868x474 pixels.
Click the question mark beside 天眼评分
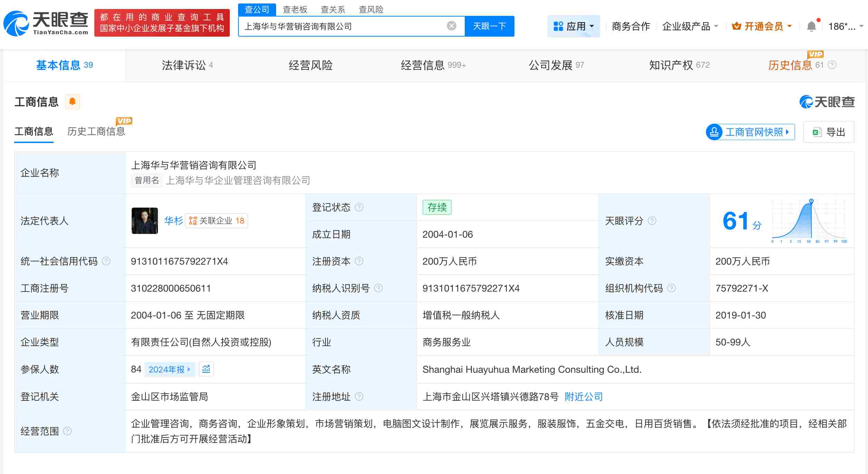tap(652, 221)
